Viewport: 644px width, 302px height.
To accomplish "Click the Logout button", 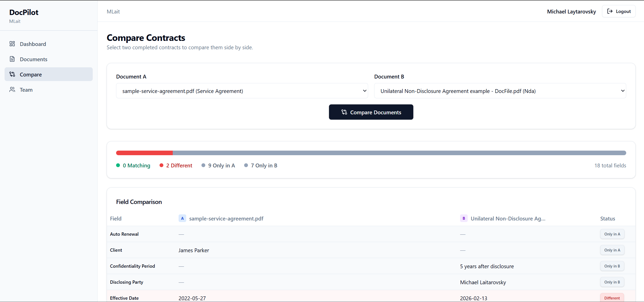I will pyautogui.click(x=619, y=11).
